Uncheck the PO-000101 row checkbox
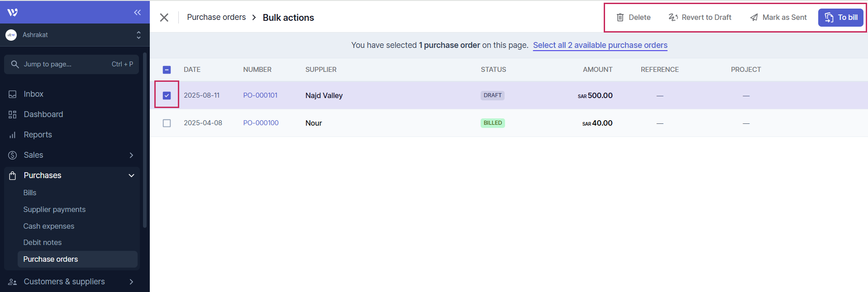Image resolution: width=868 pixels, height=292 pixels. click(x=167, y=95)
